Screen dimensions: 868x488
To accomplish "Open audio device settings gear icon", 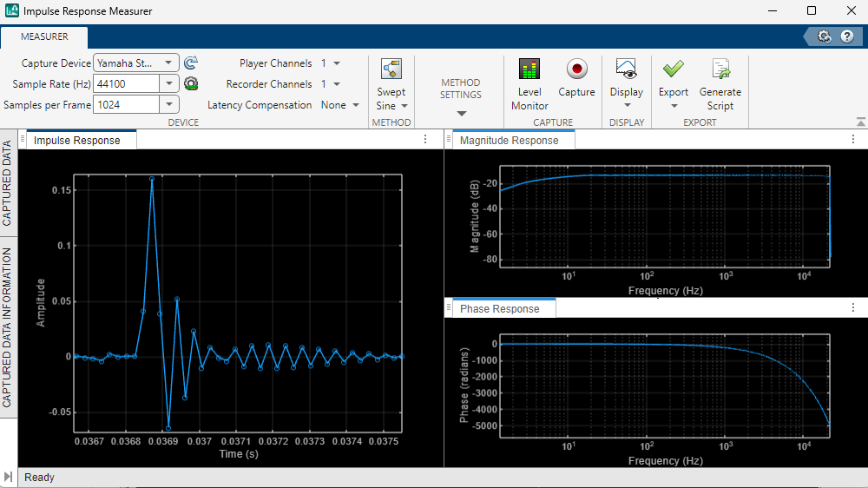I will pyautogui.click(x=191, y=83).
